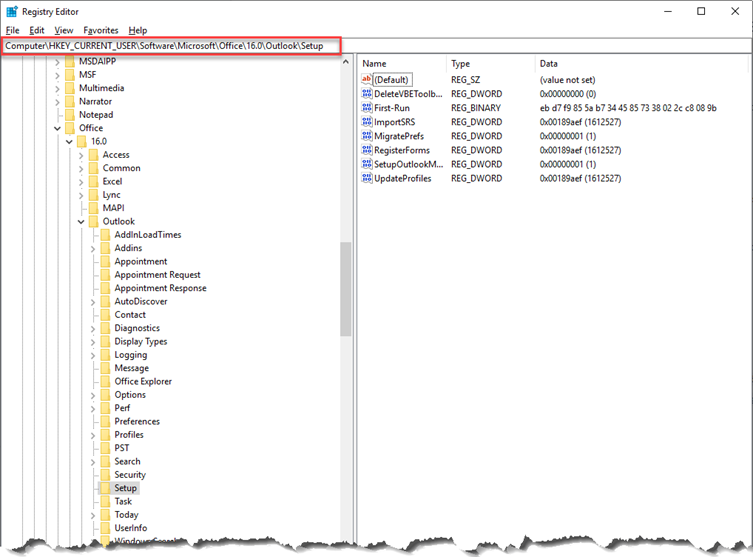Expand the Common key
The width and height of the screenshot is (753, 557).
[x=81, y=169]
